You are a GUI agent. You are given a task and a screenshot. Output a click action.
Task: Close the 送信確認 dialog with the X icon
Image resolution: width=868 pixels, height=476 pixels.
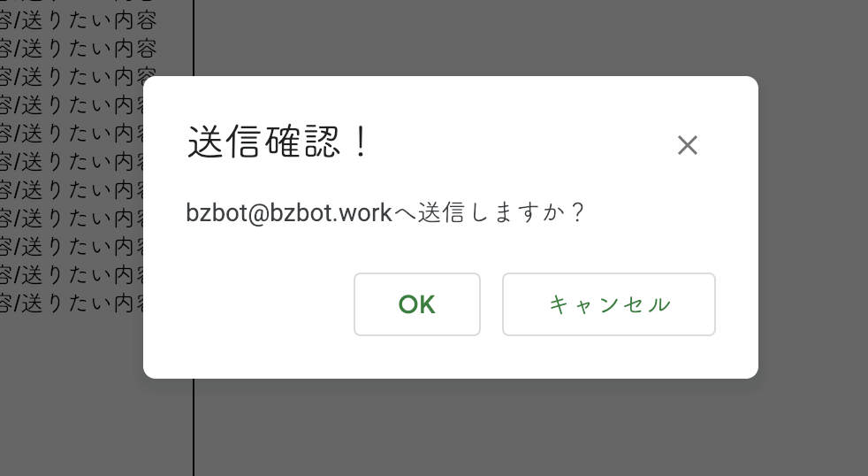[687, 145]
